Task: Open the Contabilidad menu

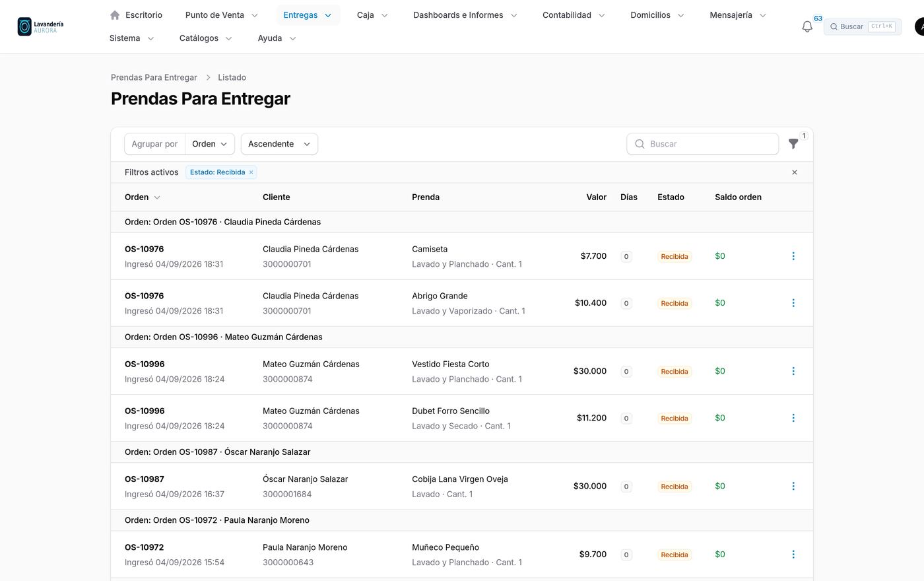Action: tap(574, 15)
